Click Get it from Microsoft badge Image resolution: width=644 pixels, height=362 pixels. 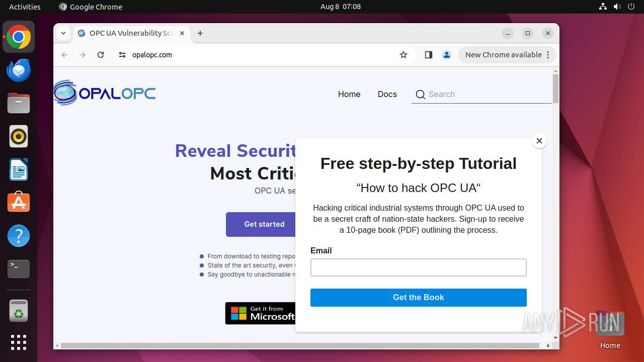pyautogui.click(x=260, y=313)
